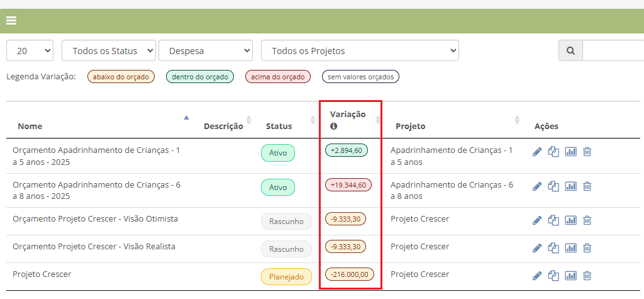Viewport: 644px width, 299px height.
Task: Edit the Projeto Crescer budget with the pencil icon
Action: (537, 275)
